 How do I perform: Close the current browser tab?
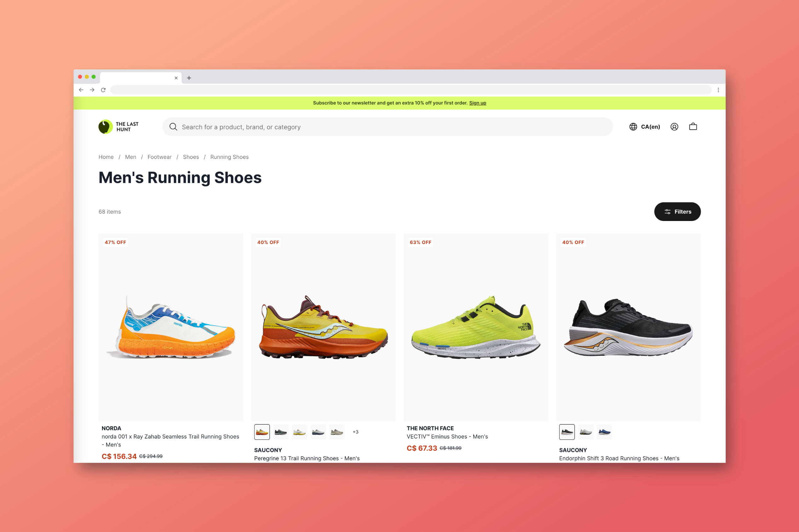pos(176,78)
